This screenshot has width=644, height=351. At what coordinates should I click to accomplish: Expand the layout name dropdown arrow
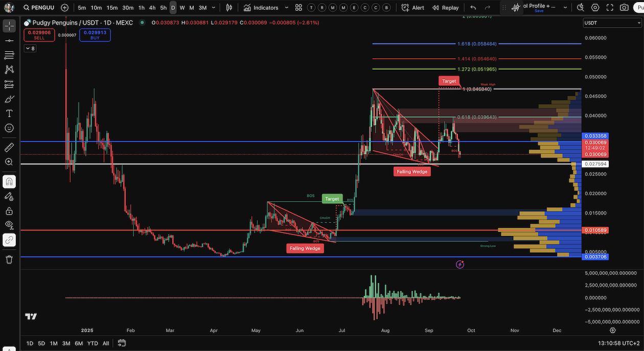tap(565, 8)
